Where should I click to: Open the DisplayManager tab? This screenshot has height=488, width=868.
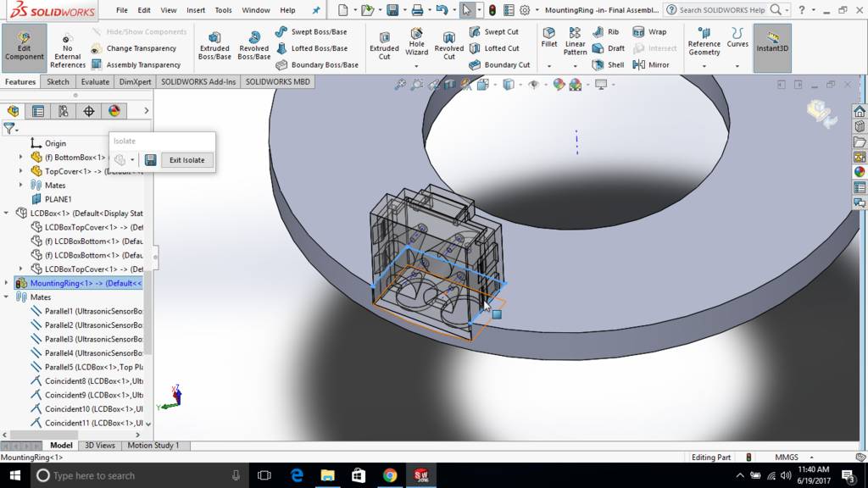click(x=114, y=111)
